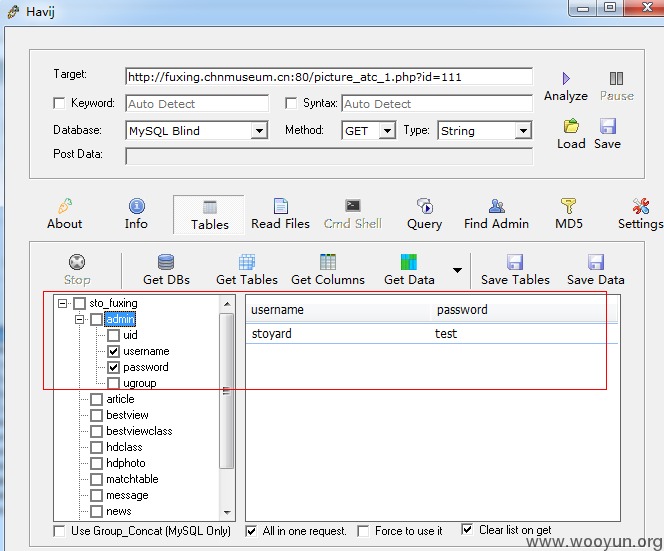Viewport: 664px width, 551px height.
Task: Click the Syntax input field
Action: click(x=437, y=104)
